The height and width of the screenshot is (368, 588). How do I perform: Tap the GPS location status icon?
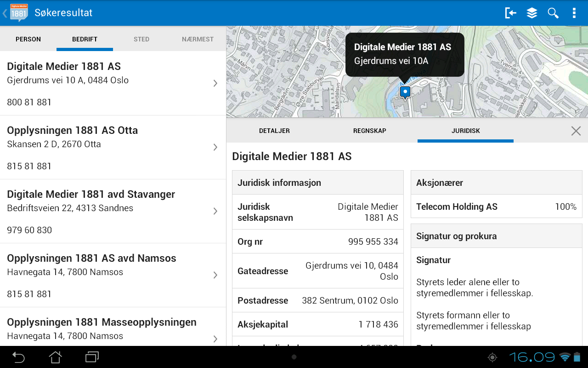coord(492,357)
